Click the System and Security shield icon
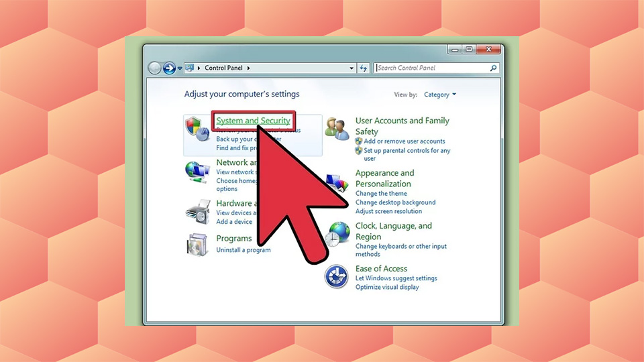Image resolution: width=644 pixels, height=362 pixels. (x=197, y=129)
